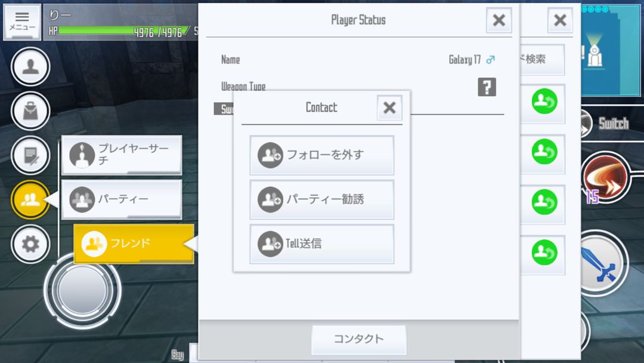Image resolution: width=644 pixels, height=363 pixels.
Task: Tap the male gender symbol beside Galaxy17
Action: (x=490, y=60)
